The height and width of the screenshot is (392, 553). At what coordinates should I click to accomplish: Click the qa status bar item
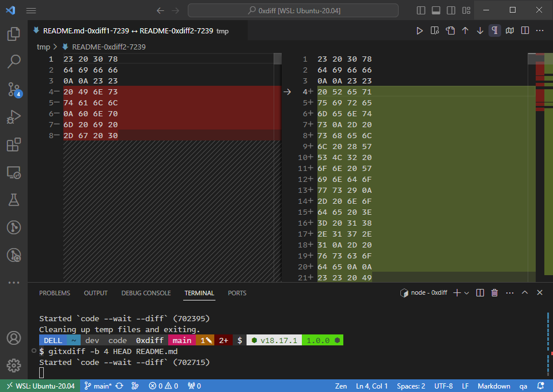pos(524,386)
